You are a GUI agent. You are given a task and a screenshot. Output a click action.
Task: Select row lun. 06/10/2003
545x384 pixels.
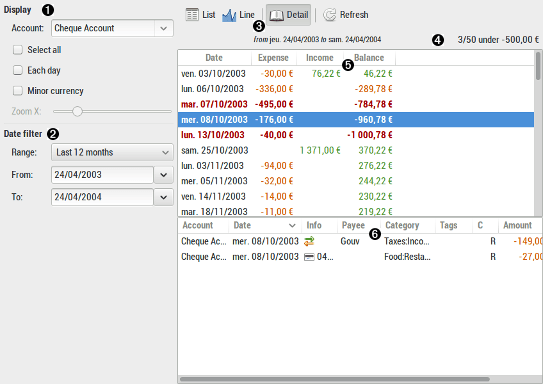[356, 89]
